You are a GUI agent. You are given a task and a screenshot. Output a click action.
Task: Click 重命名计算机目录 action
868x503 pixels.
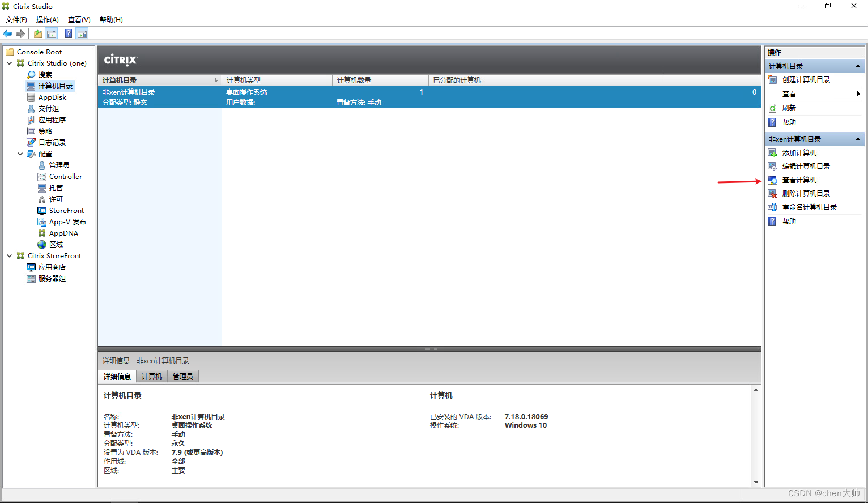[810, 207]
